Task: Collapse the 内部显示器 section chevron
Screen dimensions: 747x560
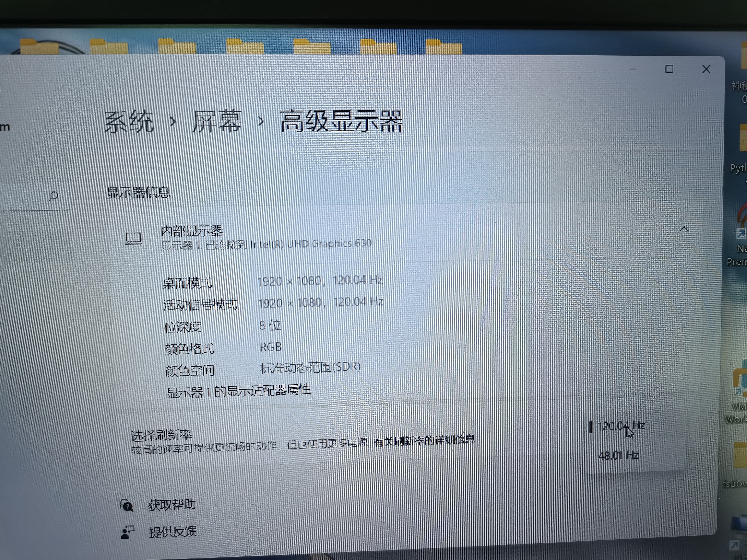Action: (684, 229)
